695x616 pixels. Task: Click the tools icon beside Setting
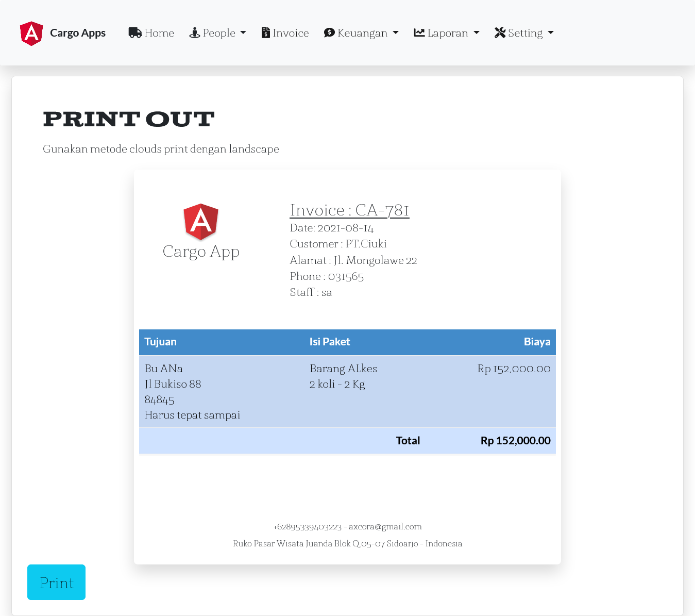[x=500, y=33]
